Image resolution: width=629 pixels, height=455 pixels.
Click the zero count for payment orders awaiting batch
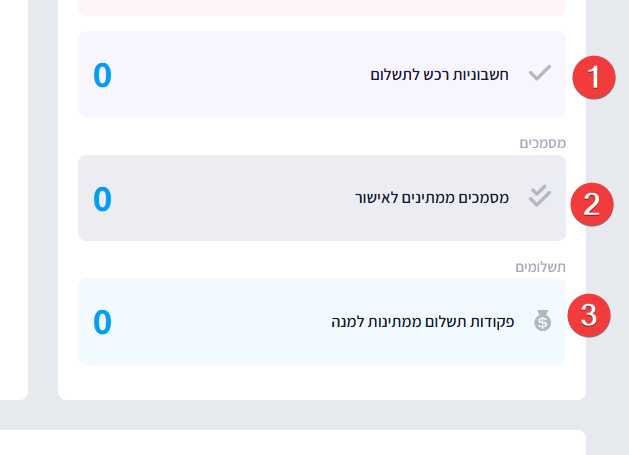(102, 322)
